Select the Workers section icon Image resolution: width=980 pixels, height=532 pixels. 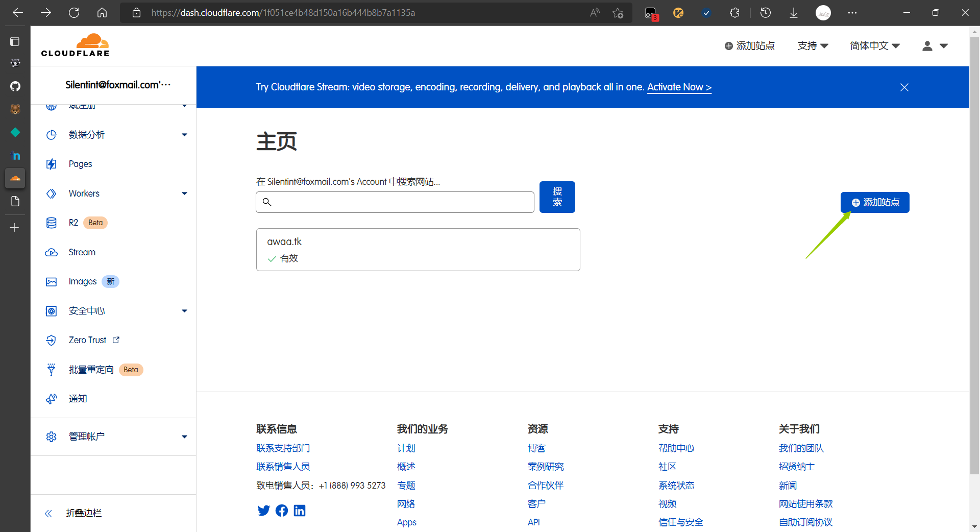(x=51, y=193)
